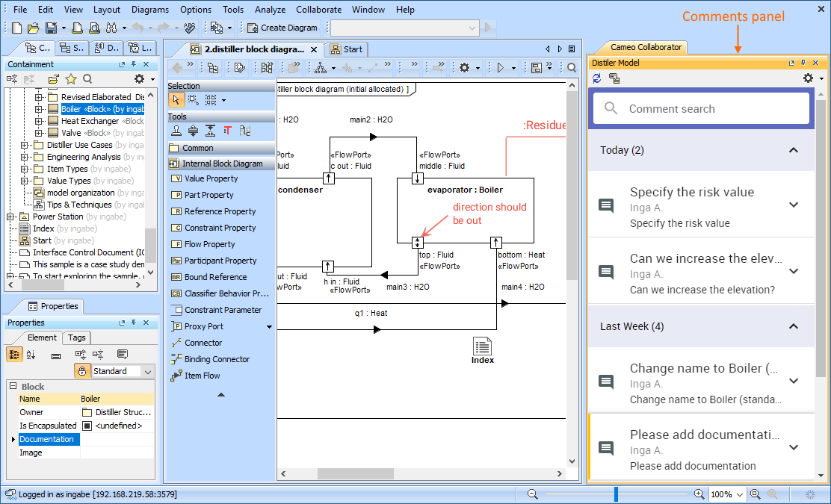Screen dimensions: 831x504
Task: Click the zoom slider in status bar
Action: point(616,494)
